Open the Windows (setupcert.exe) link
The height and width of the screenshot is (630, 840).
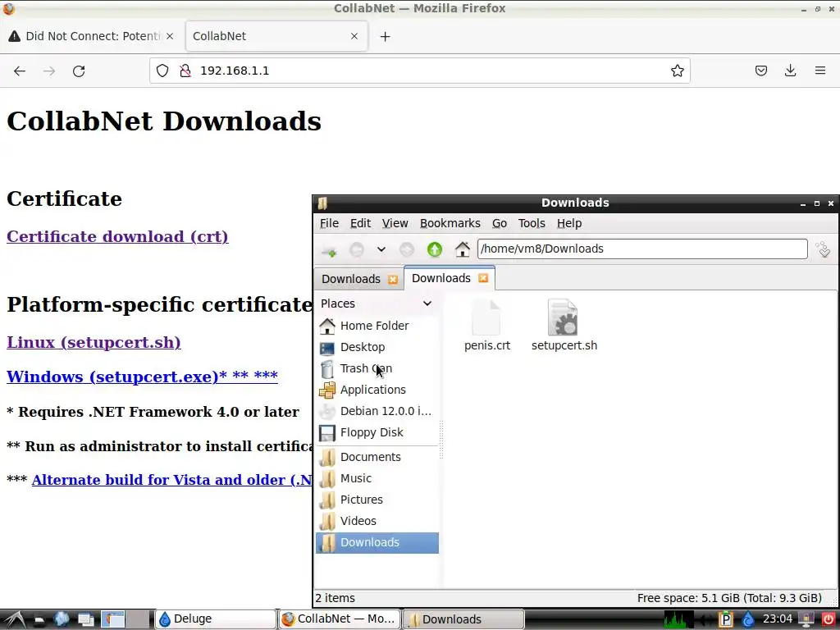[142, 376]
